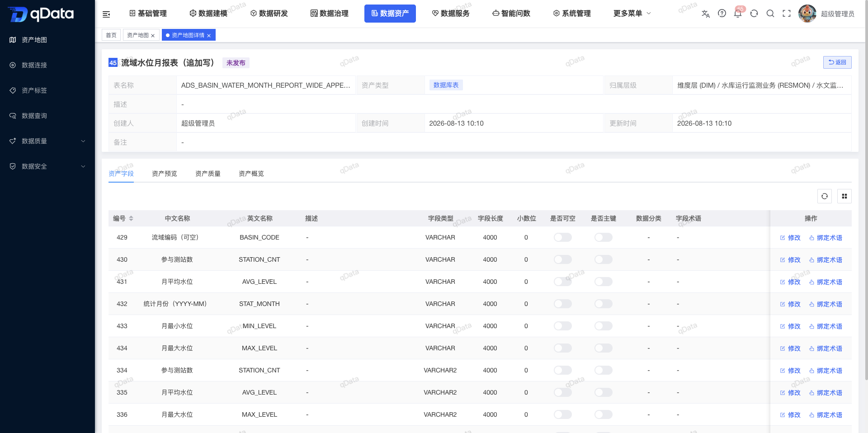This screenshot has width=868, height=433.
Task: Open 数据连接 in the sidebar
Action: pos(47,65)
